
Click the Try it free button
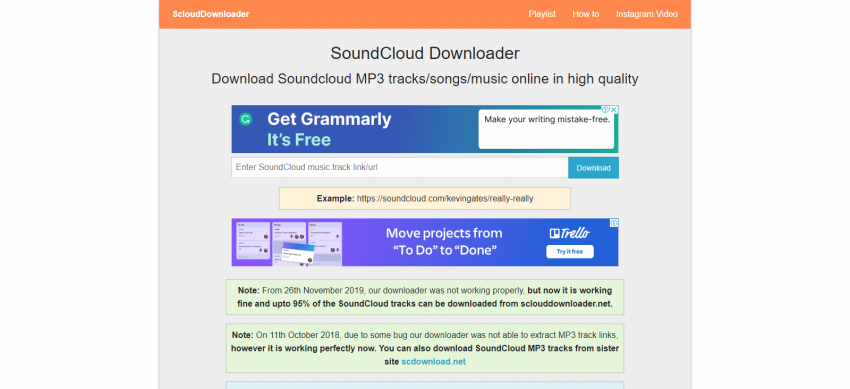(x=570, y=252)
